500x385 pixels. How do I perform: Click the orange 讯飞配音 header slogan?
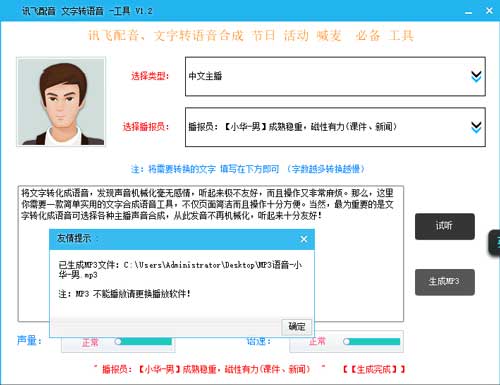pyautogui.click(x=251, y=35)
